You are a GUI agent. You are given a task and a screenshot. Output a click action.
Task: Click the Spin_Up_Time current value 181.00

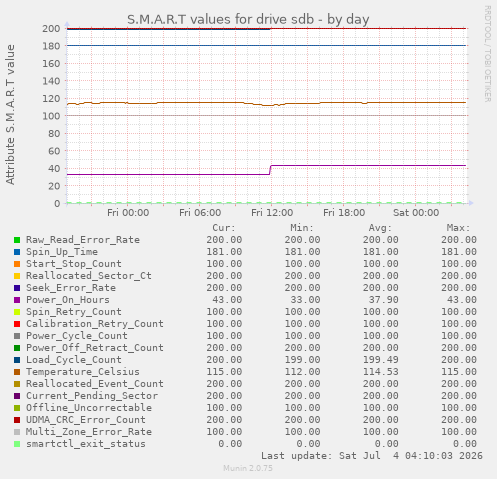pos(224,252)
